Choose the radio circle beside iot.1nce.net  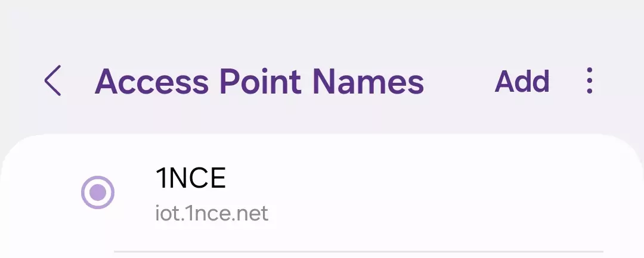pyautogui.click(x=98, y=192)
